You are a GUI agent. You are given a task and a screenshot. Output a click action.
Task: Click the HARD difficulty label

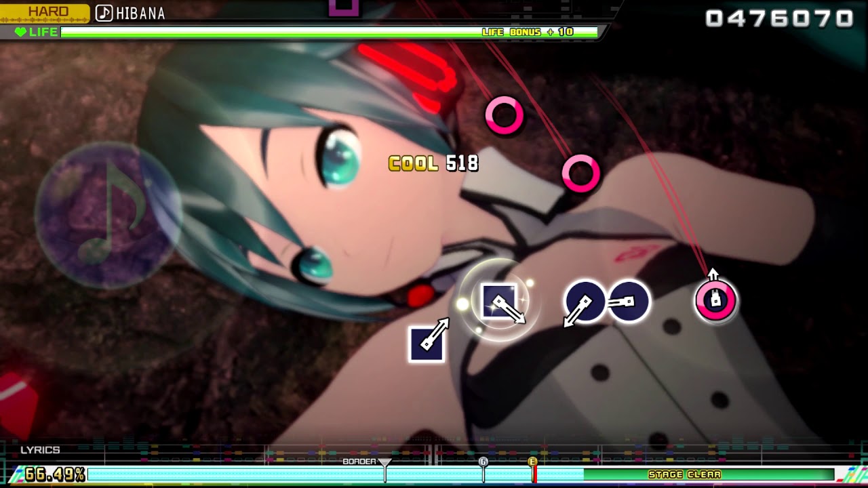click(48, 12)
